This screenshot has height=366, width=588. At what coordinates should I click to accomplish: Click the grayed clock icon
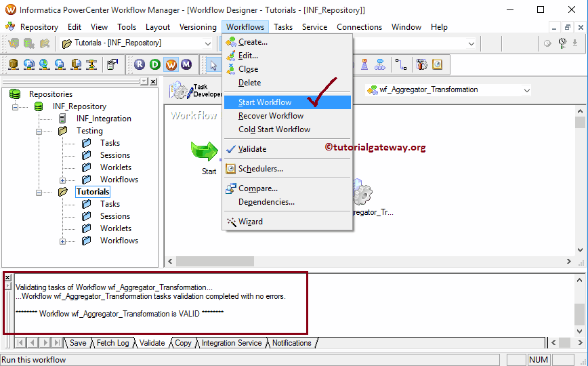547,43
